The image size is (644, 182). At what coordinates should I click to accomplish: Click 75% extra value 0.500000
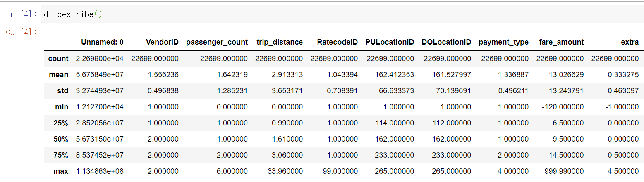point(624,155)
